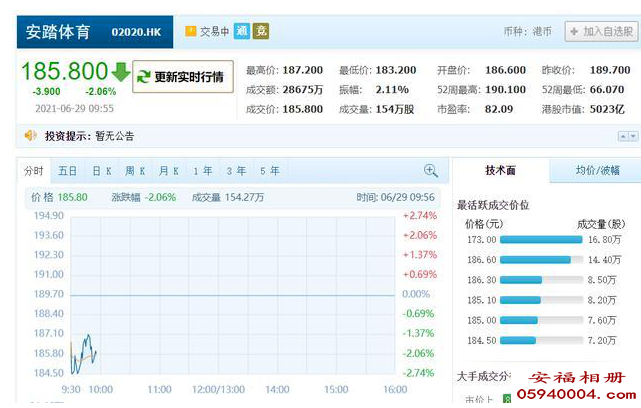Screen dimensions: 641x408
Task: Select the 3年 three-year chart tab
Action: tap(236, 170)
